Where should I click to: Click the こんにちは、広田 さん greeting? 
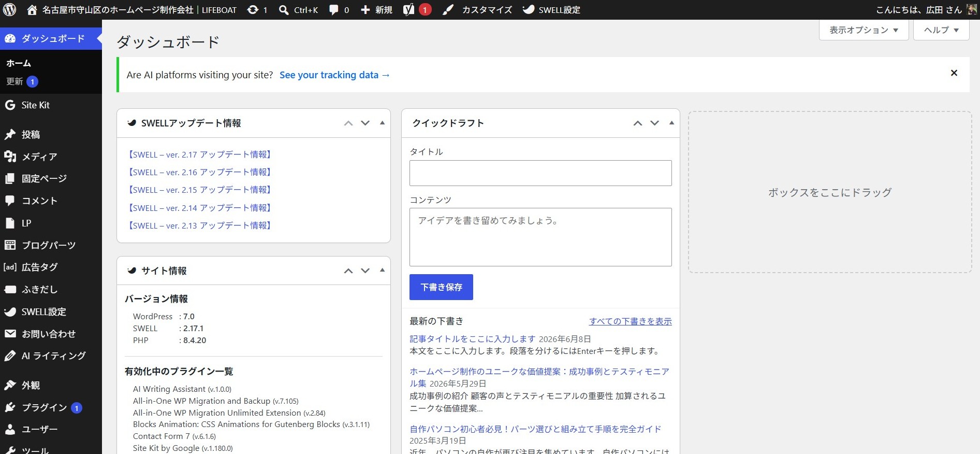coord(918,10)
